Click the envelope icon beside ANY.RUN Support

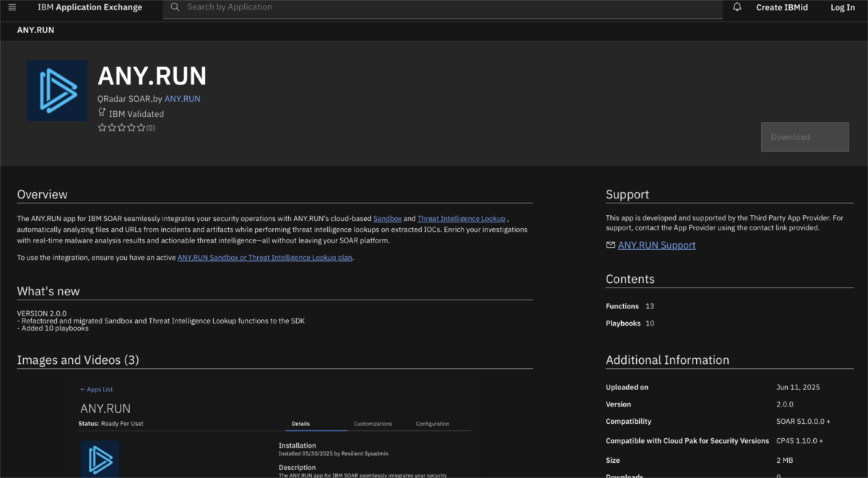(x=610, y=245)
